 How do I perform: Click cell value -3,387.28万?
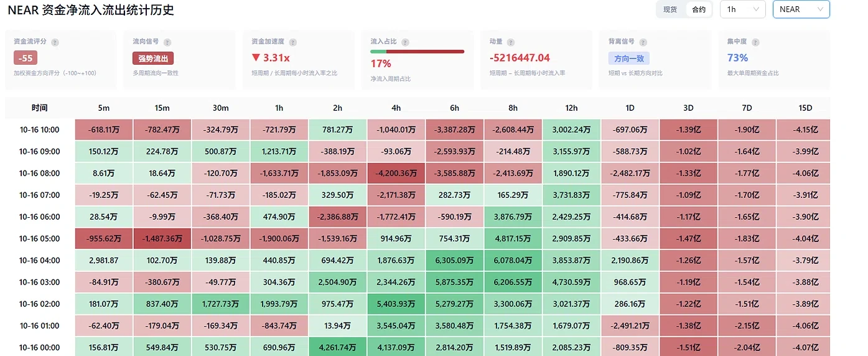[454, 129]
